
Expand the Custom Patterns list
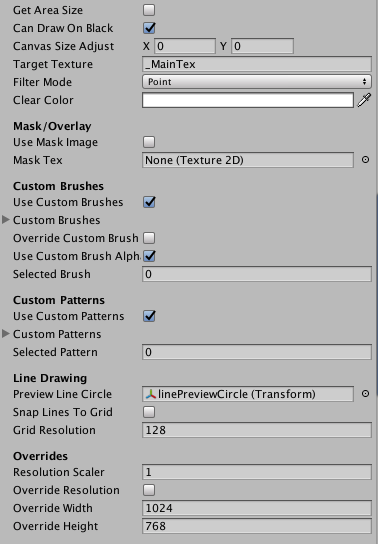(6, 334)
